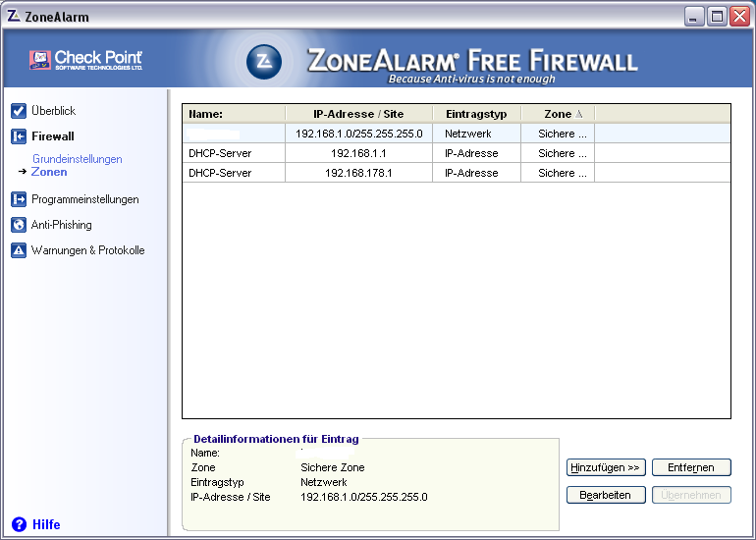Screen dimensions: 756x540
Task: Click the blue Hilfe question mark icon
Action: click(19, 524)
